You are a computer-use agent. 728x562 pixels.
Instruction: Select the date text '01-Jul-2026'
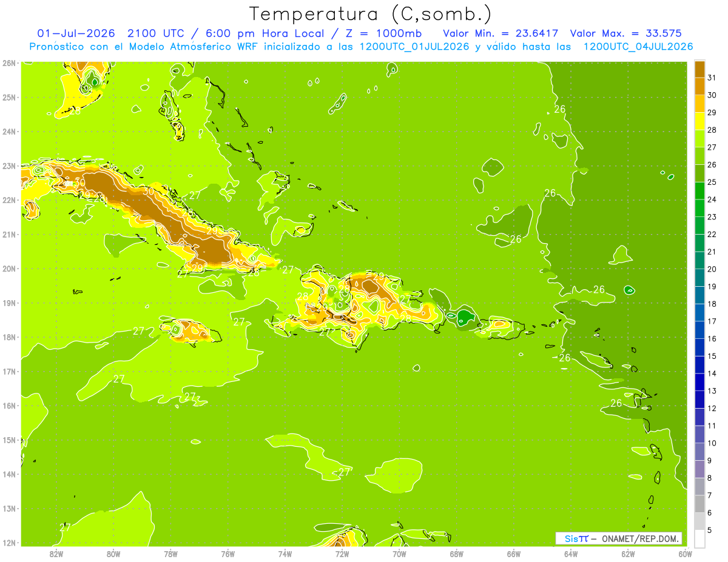[x=77, y=33]
